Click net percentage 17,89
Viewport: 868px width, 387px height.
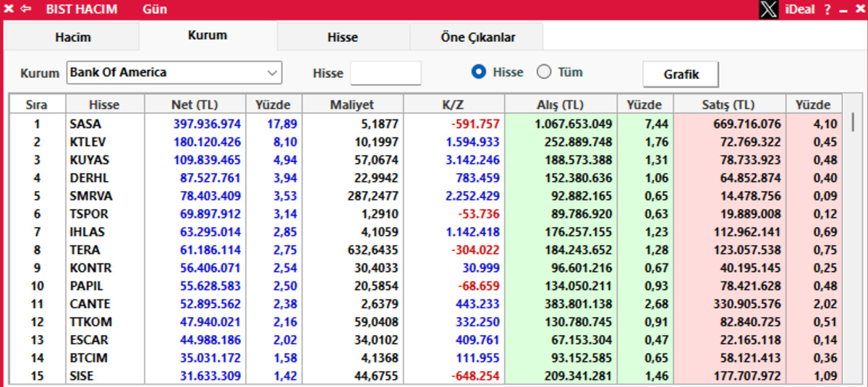click(x=282, y=124)
